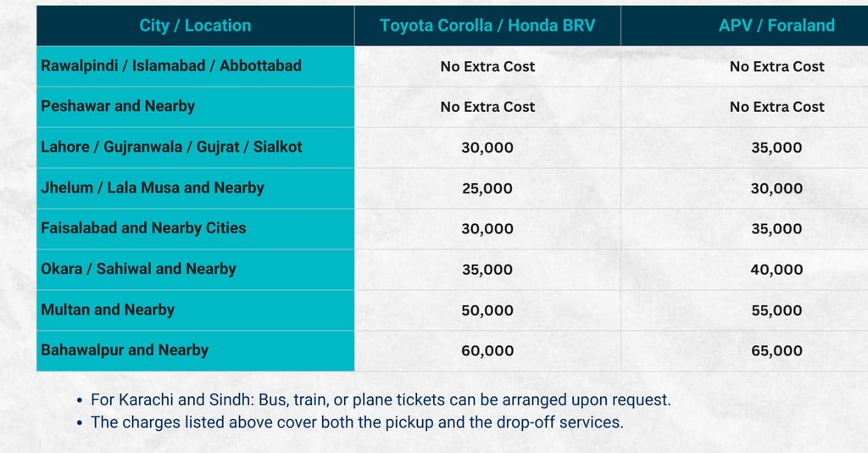This screenshot has height=453, width=868.
Task: Click the 60,000 price for Bahawalpur
Action: [487, 350]
